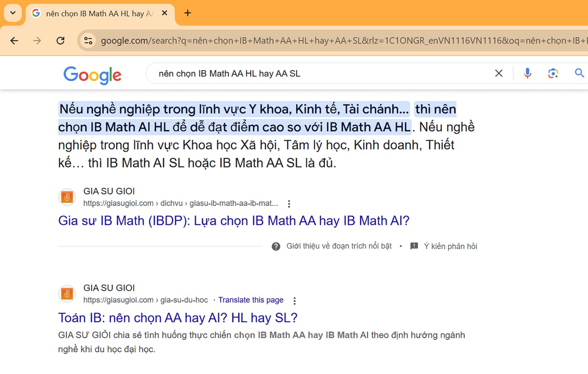Start voice search with the microphone icon
588x374 pixels.
(x=527, y=73)
